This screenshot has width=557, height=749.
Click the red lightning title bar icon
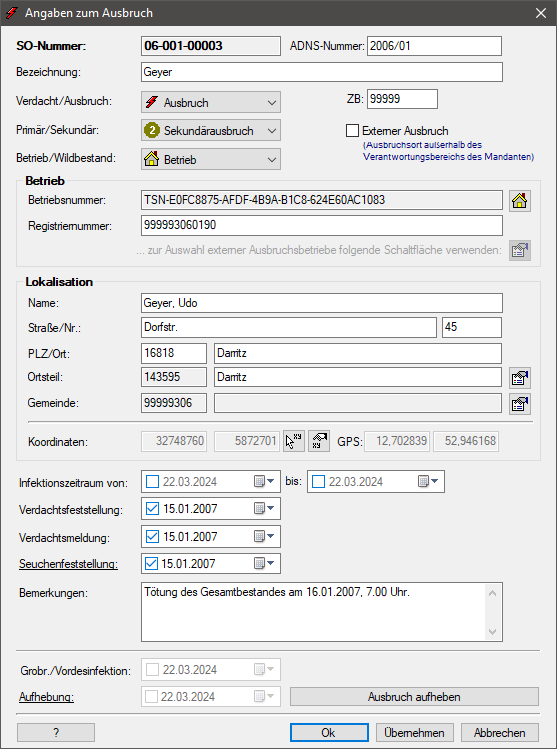(11, 12)
